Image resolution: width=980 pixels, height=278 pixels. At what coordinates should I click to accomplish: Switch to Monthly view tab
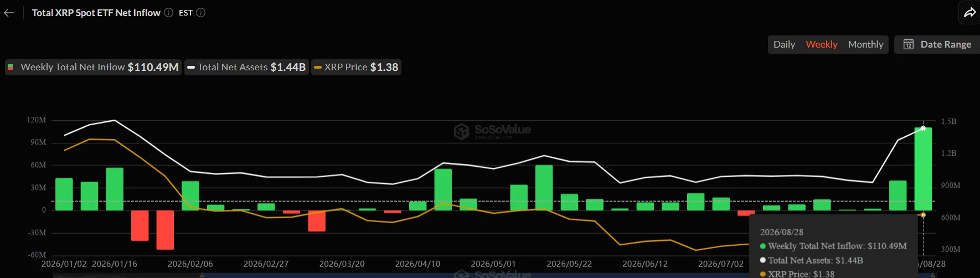pos(866,44)
